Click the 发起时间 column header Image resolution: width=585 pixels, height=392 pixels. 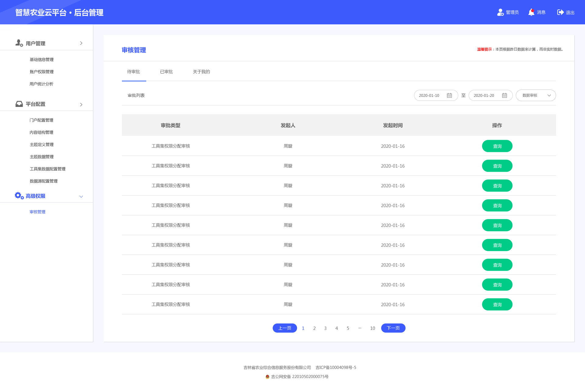(393, 125)
